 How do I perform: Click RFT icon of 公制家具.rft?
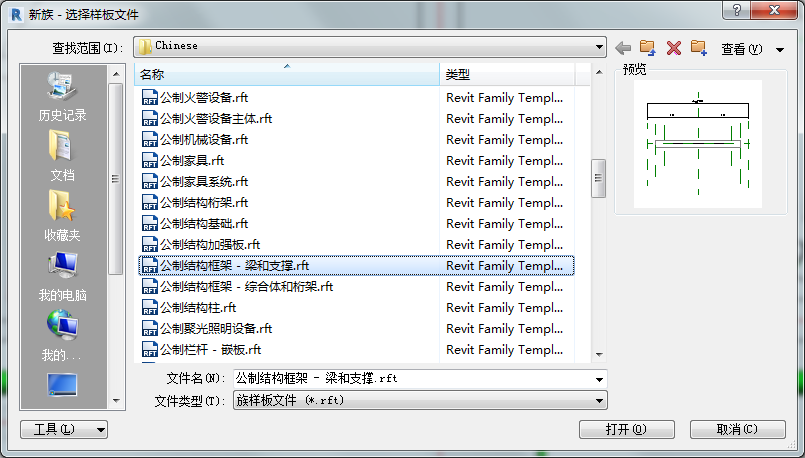(x=149, y=161)
